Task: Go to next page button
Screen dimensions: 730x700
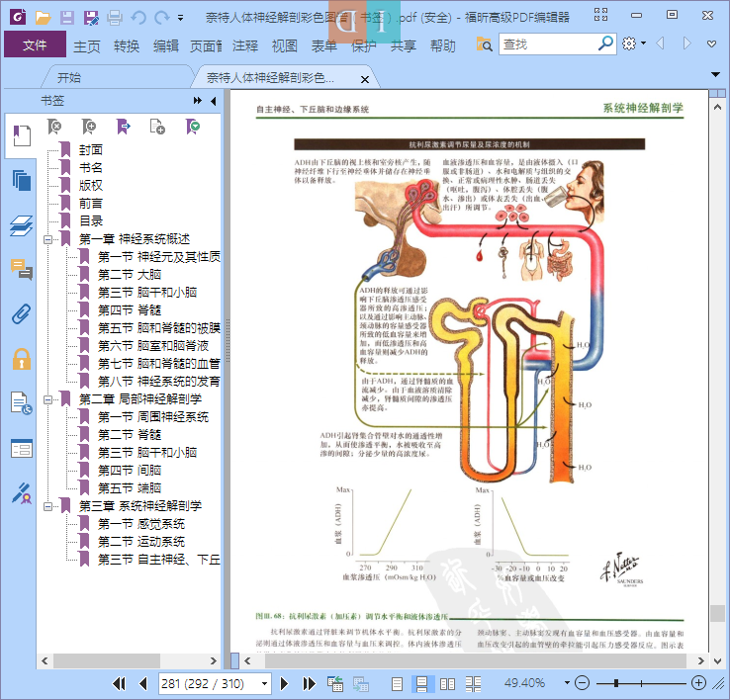Action: [x=284, y=683]
